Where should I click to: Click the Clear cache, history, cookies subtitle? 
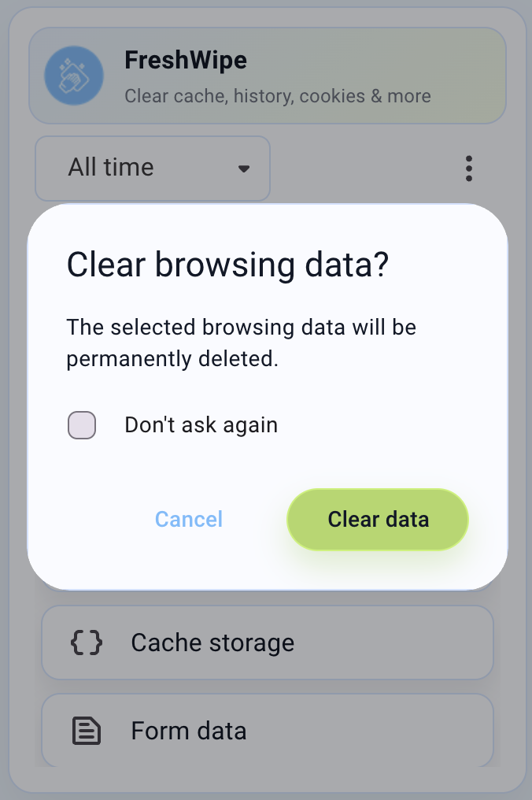point(277,95)
